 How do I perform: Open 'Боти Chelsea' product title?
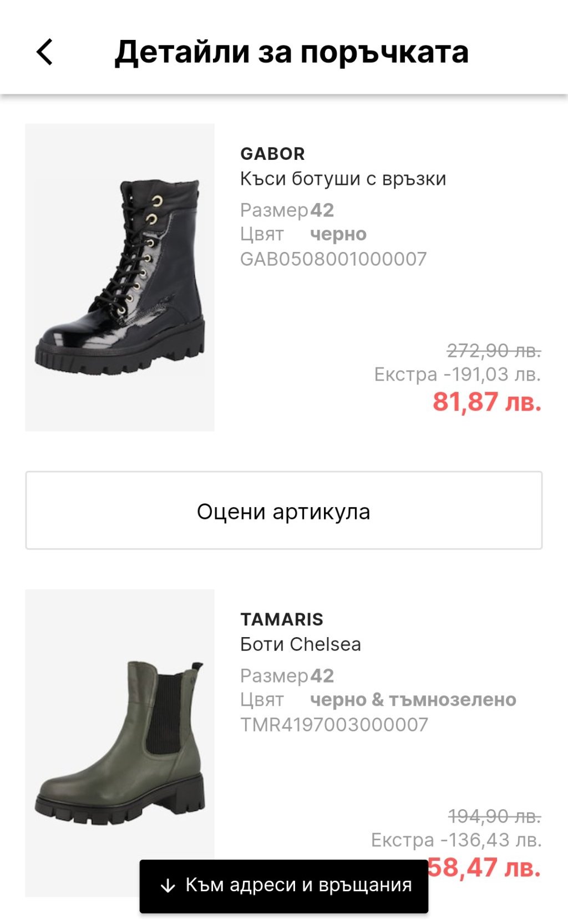click(300, 644)
